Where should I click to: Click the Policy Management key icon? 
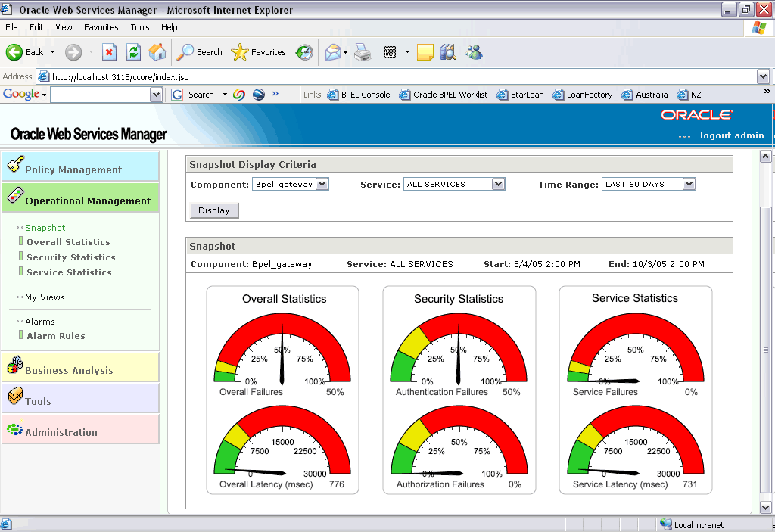coord(15,163)
